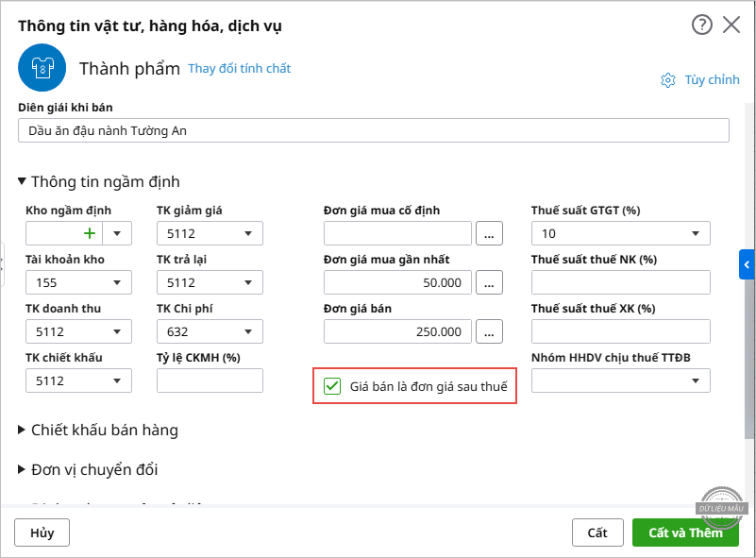Open ellipsis button beside Đơn giá mua cố định
Image resolution: width=756 pixels, height=558 pixels.
tap(489, 233)
